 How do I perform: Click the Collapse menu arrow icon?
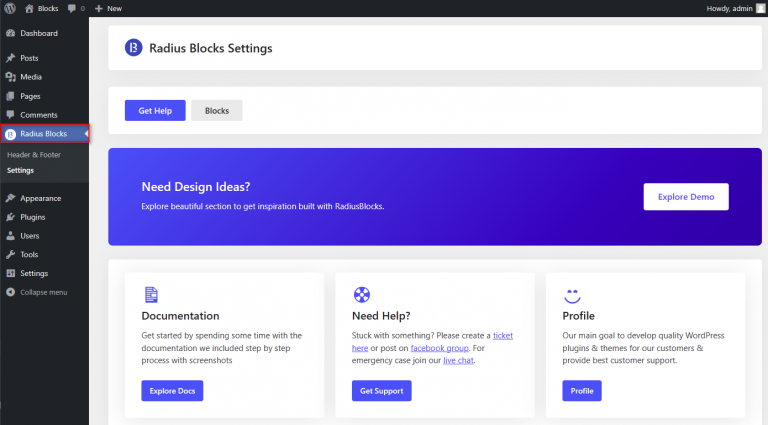(10, 292)
